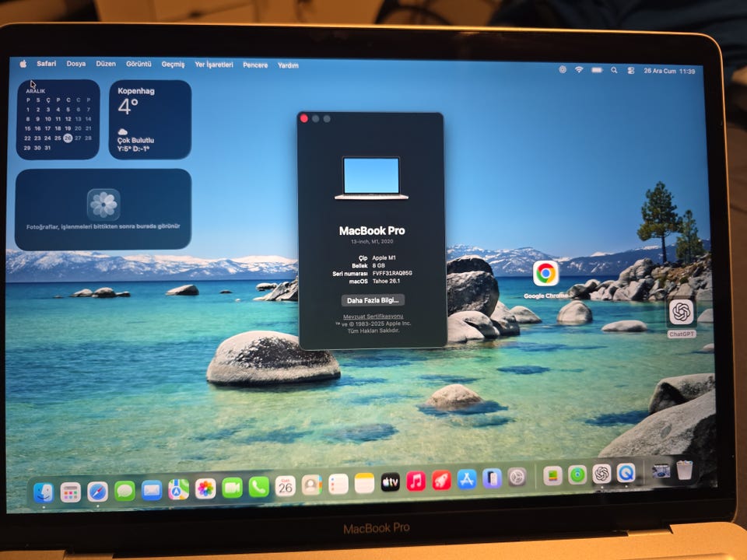This screenshot has width=747, height=560.
Task: Open green-and-yellow stacked-cards app in Dock
Action: [552, 476]
